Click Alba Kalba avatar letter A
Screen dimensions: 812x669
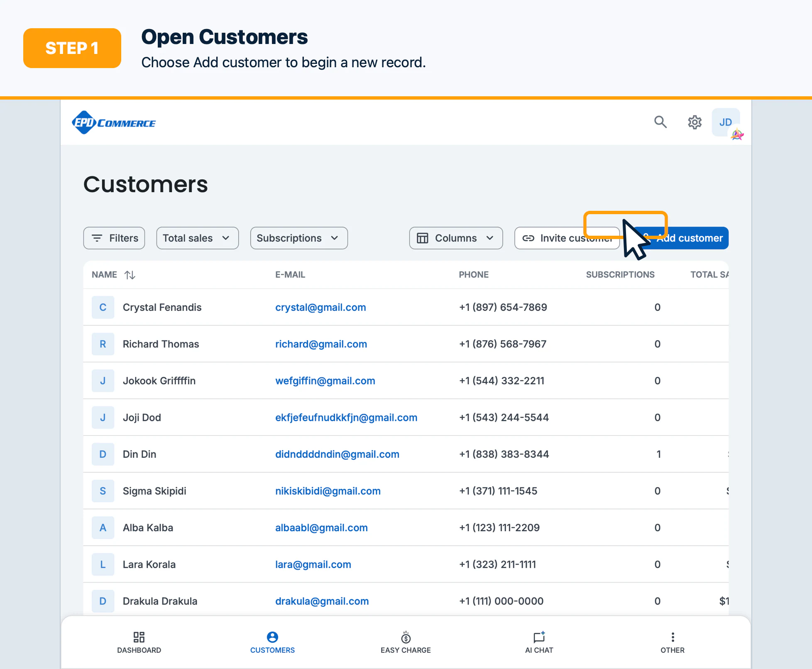click(x=103, y=528)
